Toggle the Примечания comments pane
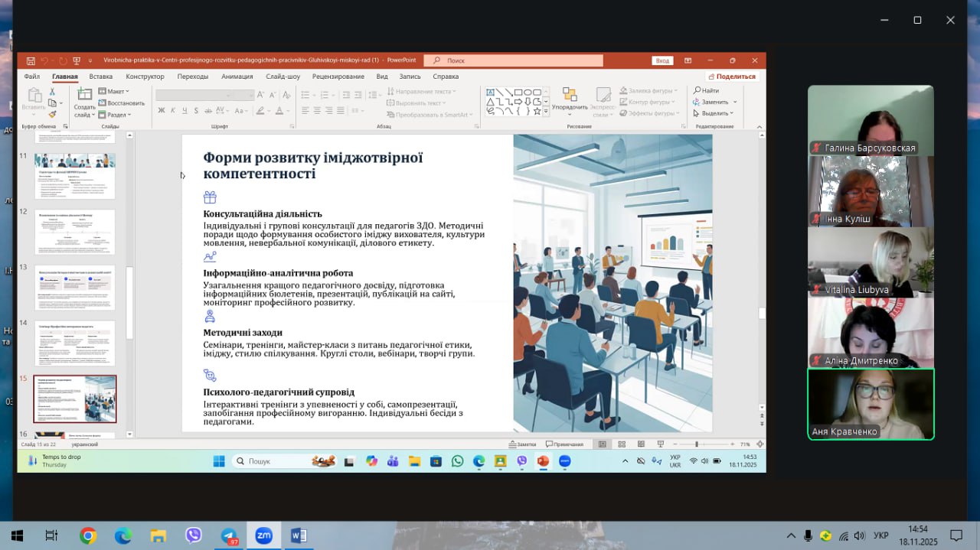Image resolution: width=980 pixels, height=550 pixels. coord(564,444)
